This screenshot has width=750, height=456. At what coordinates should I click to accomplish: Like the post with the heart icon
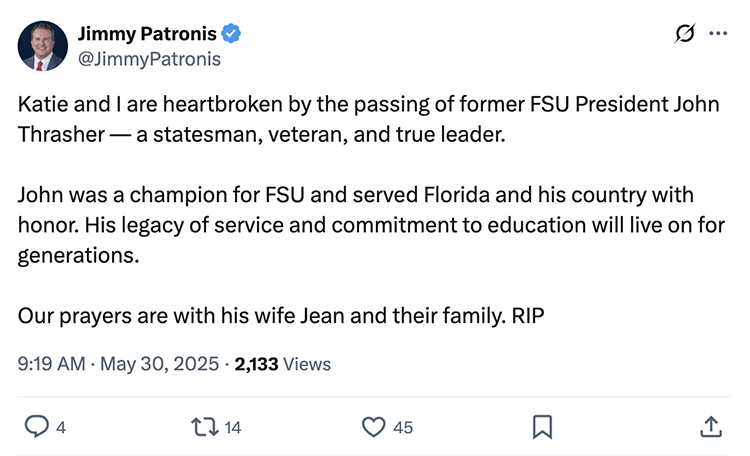373,427
